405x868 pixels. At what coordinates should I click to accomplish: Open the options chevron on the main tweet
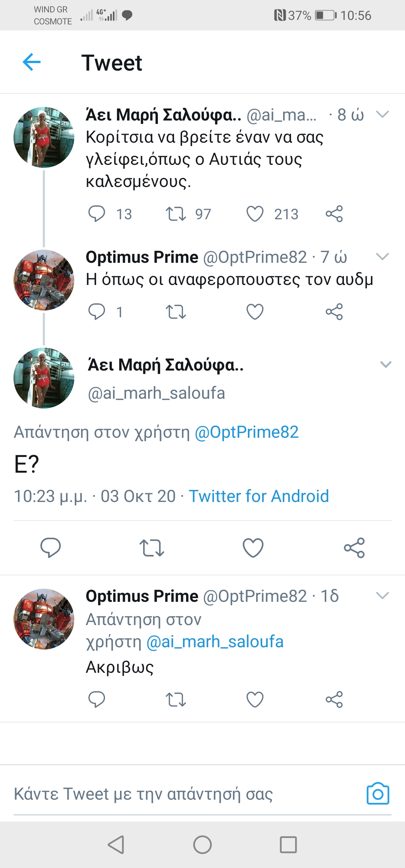click(385, 365)
